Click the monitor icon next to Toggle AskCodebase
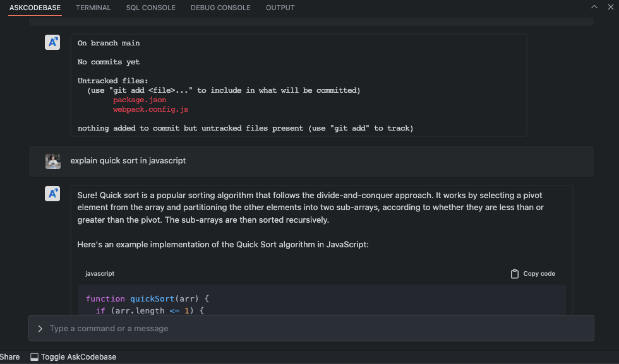Image resolution: width=619 pixels, height=364 pixels. [x=33, y=356]
